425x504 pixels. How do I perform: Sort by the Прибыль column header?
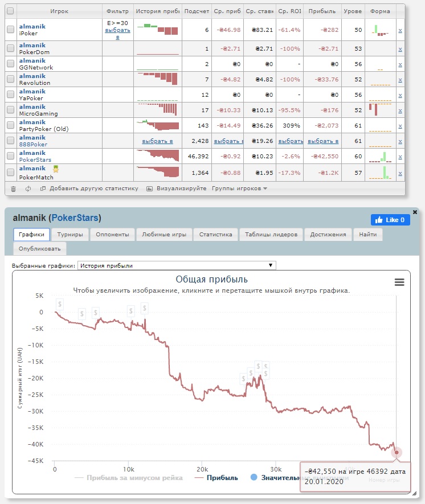point(322,11)
